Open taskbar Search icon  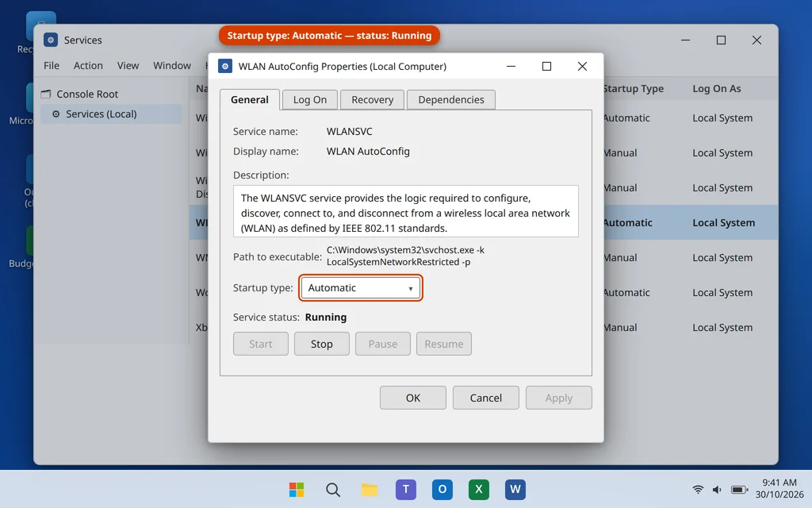coord(333,489)
